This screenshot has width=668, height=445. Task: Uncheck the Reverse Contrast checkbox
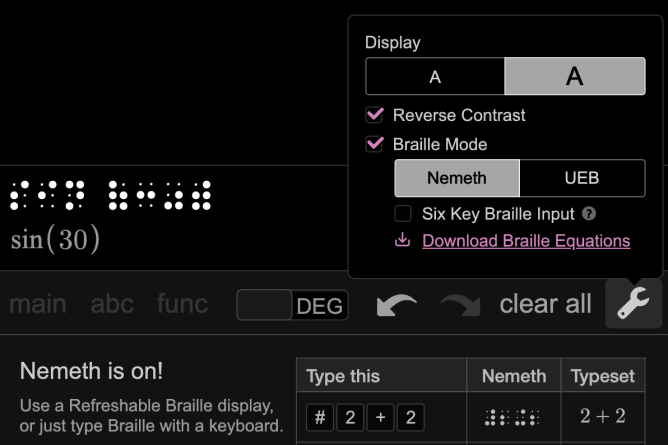tap(376, 115)
